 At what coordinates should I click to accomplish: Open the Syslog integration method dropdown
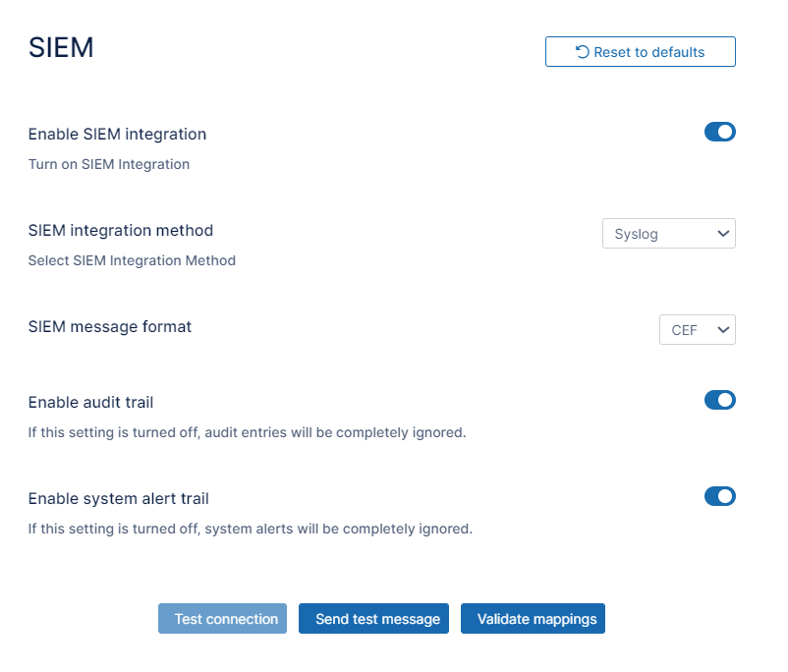coord(668,234)
